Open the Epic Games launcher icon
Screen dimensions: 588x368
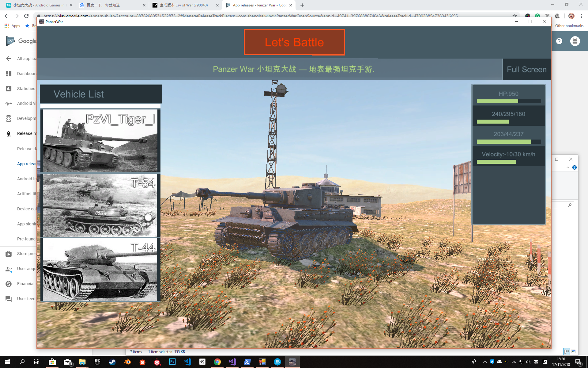(x=97, y=362)
